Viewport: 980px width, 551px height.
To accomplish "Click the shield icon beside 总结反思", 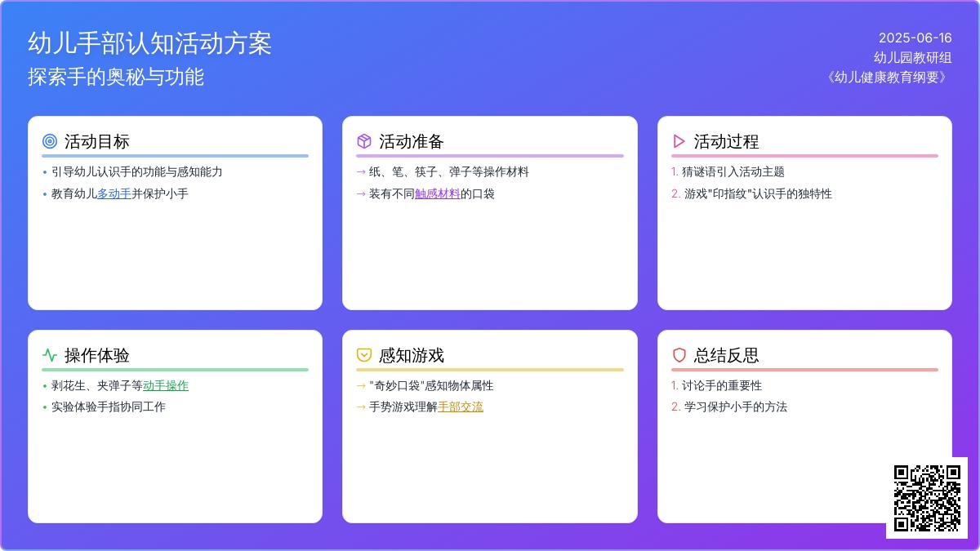I will [x=679, y=355].
